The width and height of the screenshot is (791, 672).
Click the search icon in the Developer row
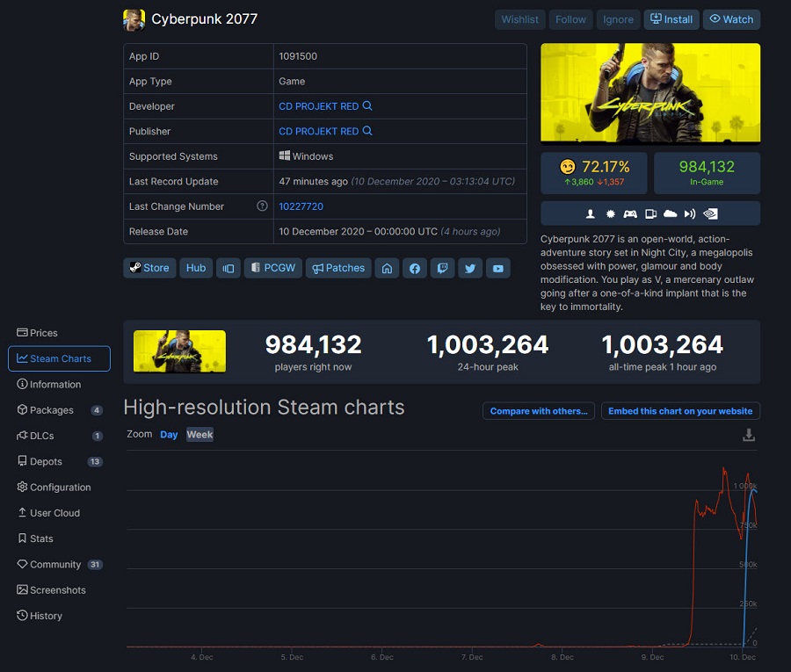pos(367,106)
